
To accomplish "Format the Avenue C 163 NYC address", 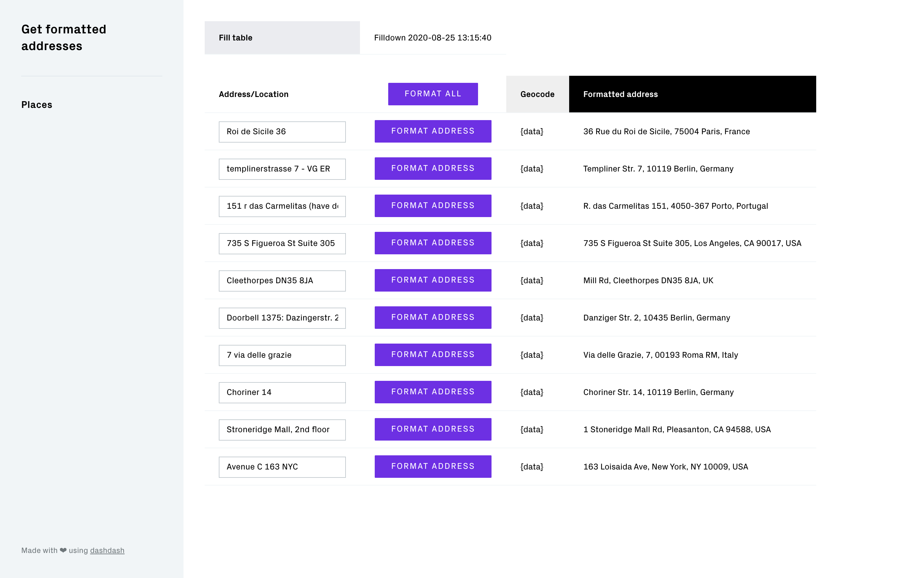I will point(432,466).
